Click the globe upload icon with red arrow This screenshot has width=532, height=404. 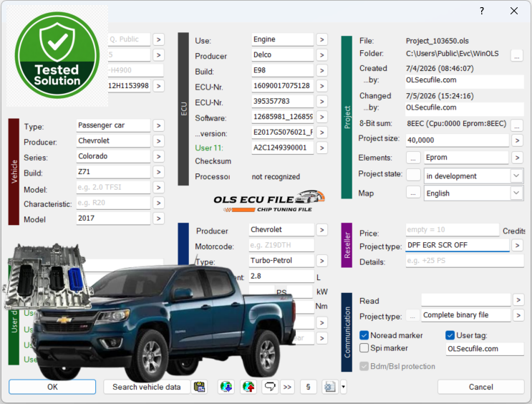pos(248,387)
